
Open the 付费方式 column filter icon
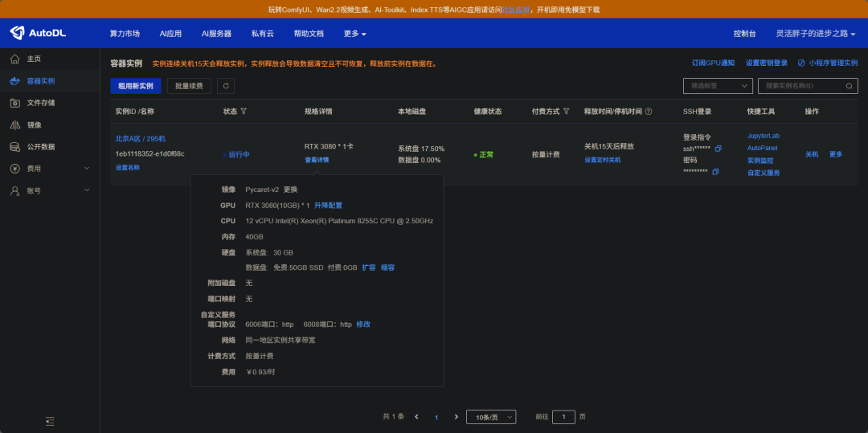pos(567,111)
